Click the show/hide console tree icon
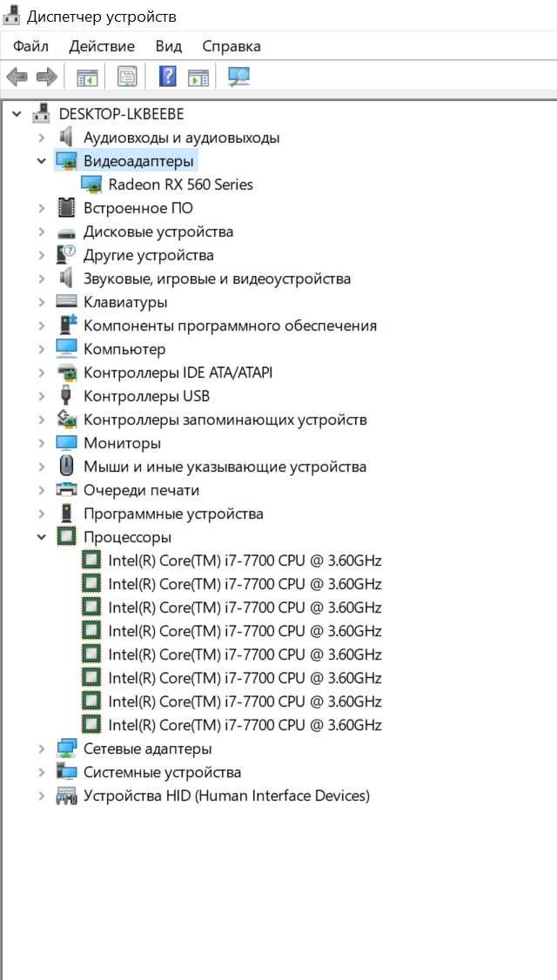 point(87,77)
